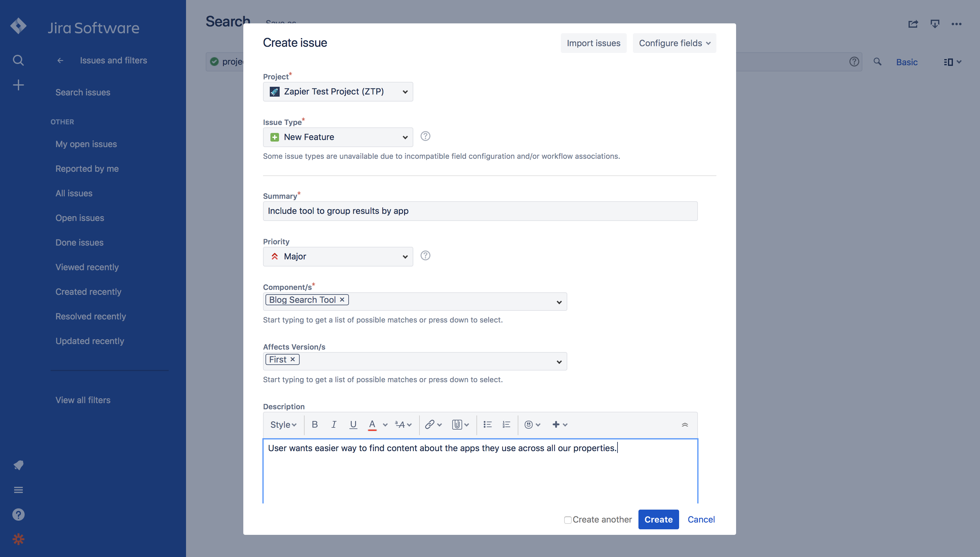Switch to Basic search mode
The width and height of the screenshot is (980, 557).
pos(906,62)
